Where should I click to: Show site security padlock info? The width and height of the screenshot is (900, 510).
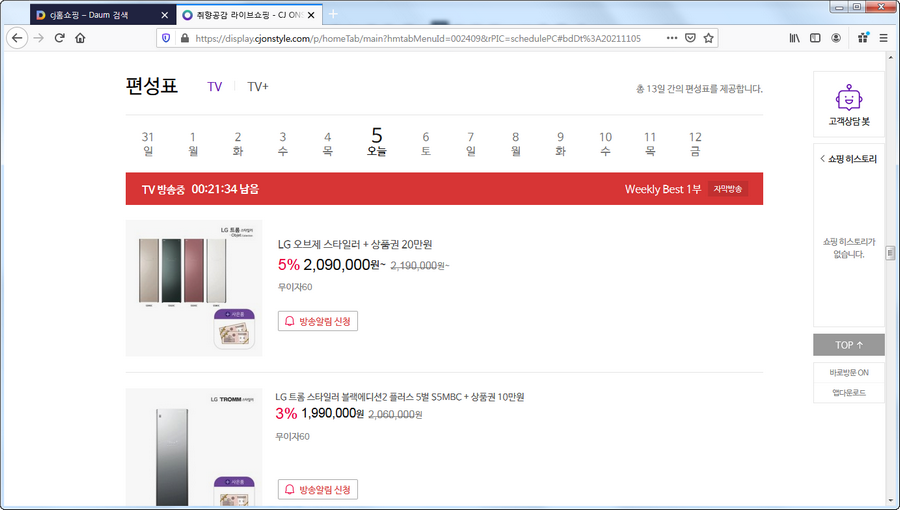[184, 38]
